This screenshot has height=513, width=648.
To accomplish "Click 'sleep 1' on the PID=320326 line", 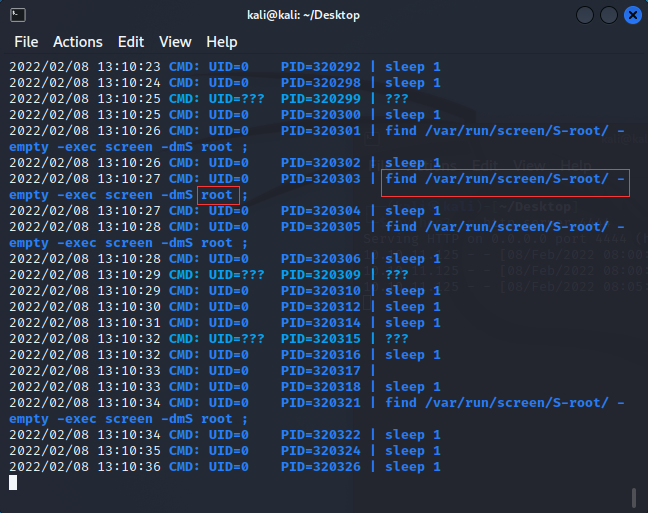I will [412, 467].
